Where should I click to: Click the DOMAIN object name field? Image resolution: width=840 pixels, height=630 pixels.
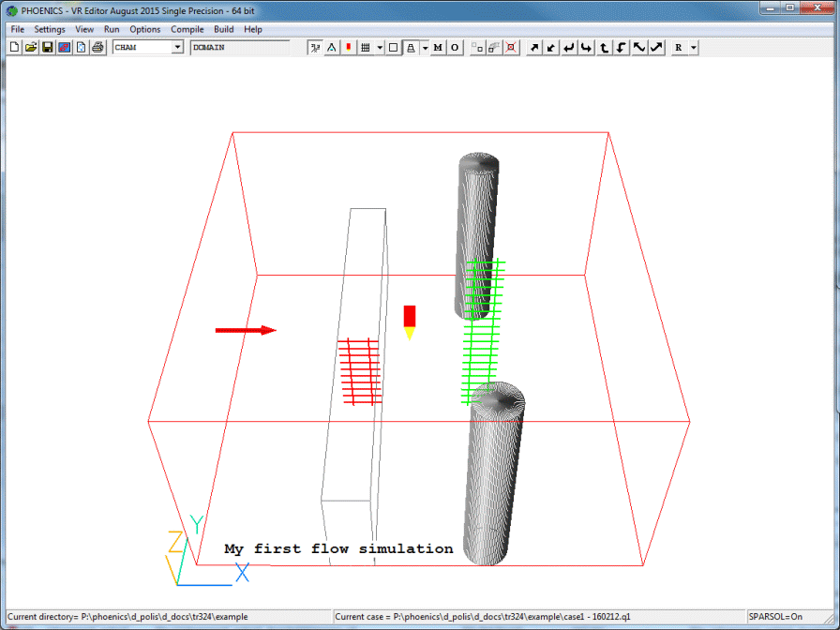tap(239, 47)
